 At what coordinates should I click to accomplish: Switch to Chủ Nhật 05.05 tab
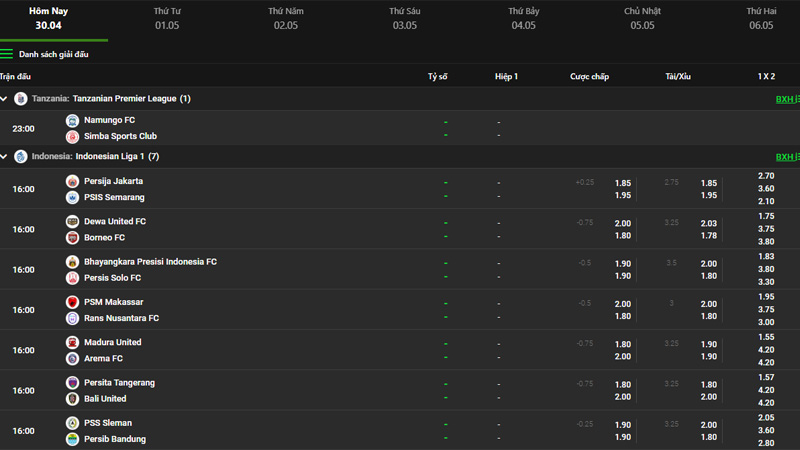coord(642,18)
